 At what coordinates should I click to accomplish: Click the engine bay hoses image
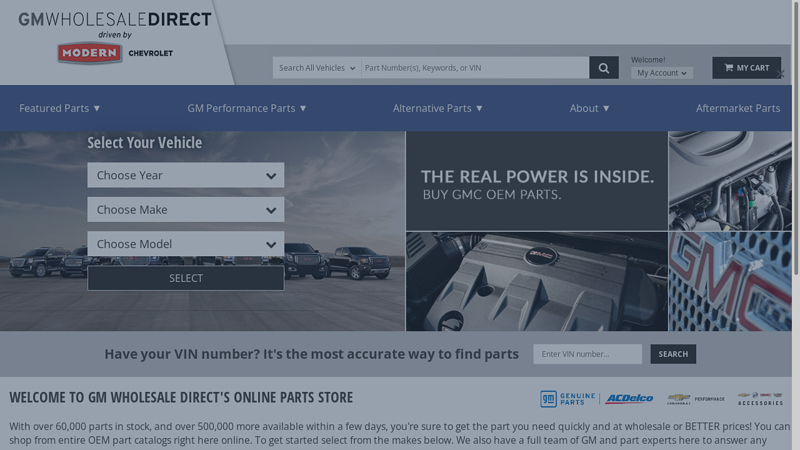point(730,181)
